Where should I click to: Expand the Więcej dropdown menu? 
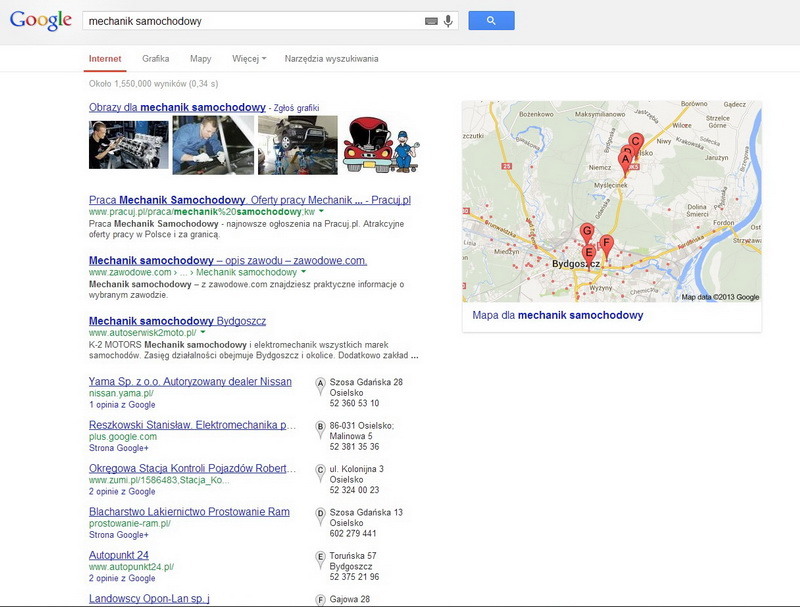coord(249,59)
